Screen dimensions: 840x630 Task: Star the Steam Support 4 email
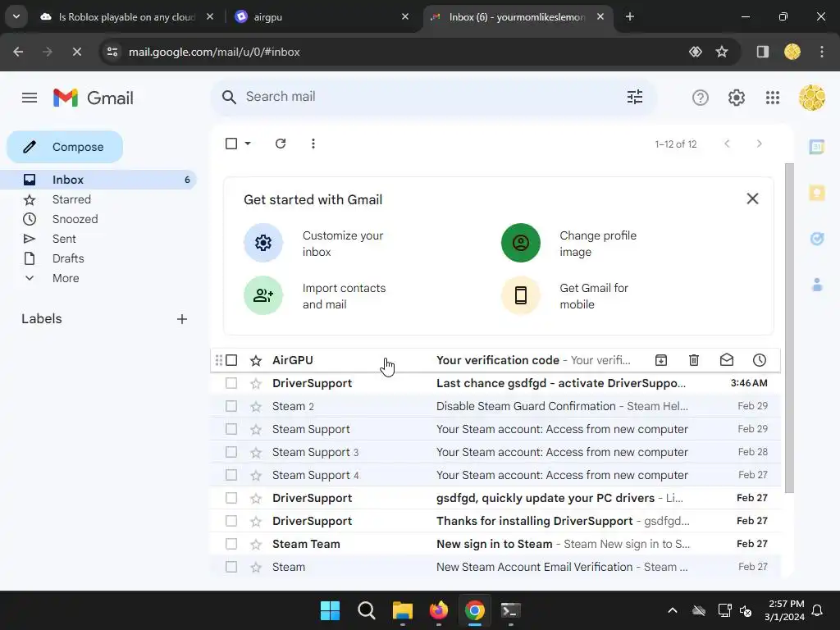(256, 475)
